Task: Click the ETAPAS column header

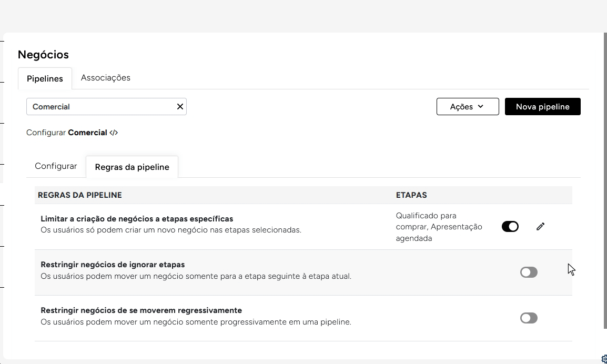Action: pos(411,195)
